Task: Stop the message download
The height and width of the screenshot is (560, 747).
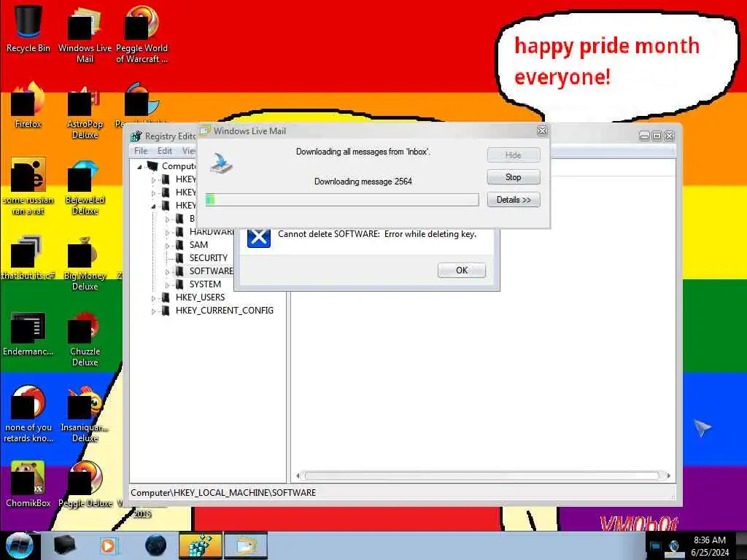Action: tap(513, 177)
